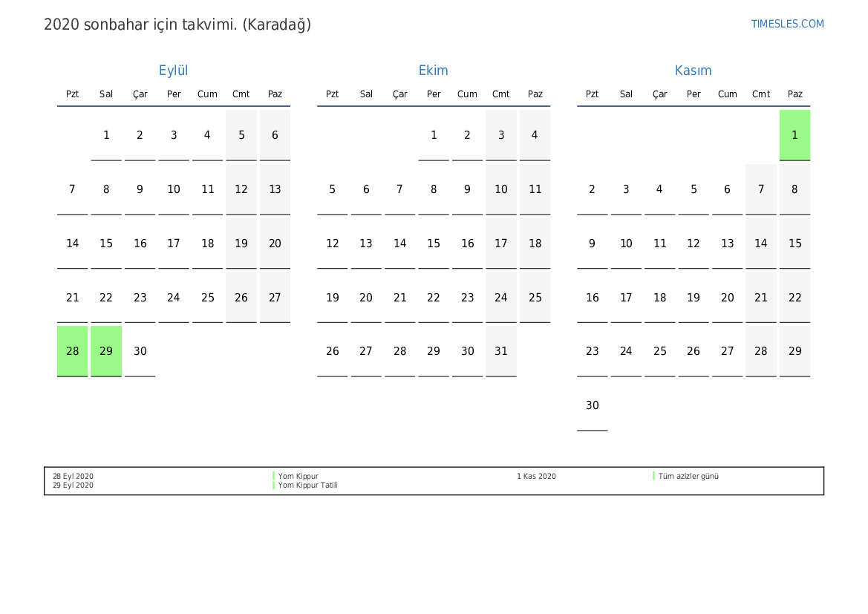Open the TIMESLES.COM link
Viewport: 868px width, 614px height.
[x=787, y=24]
